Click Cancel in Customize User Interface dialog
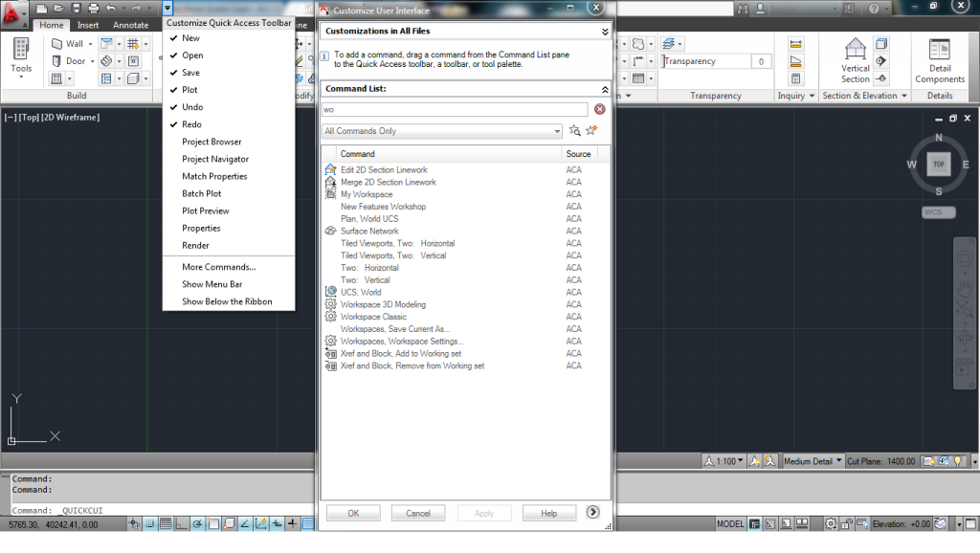 (418, 513)
